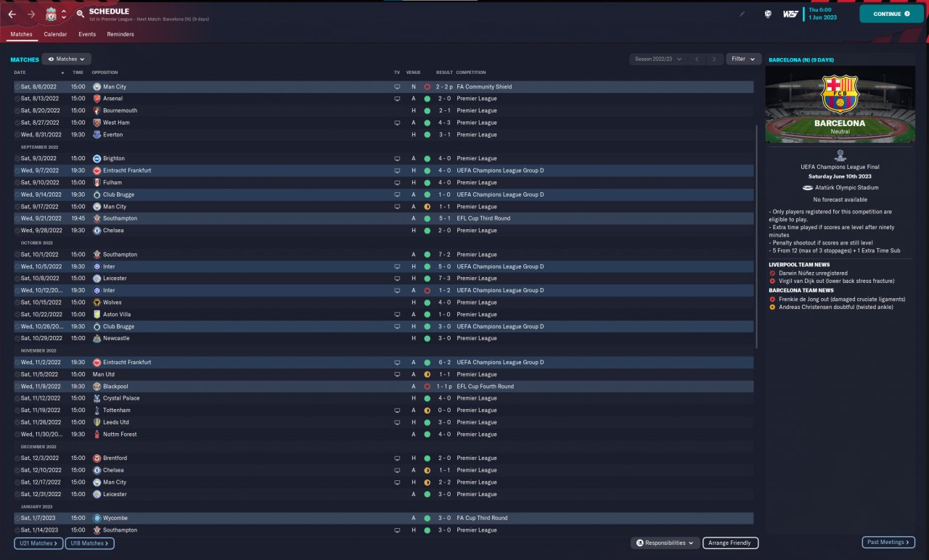The image size is (929, 560).
Task: Tick the selection circle for the 8/31/2022 Everton match
Action: point(17,134)
